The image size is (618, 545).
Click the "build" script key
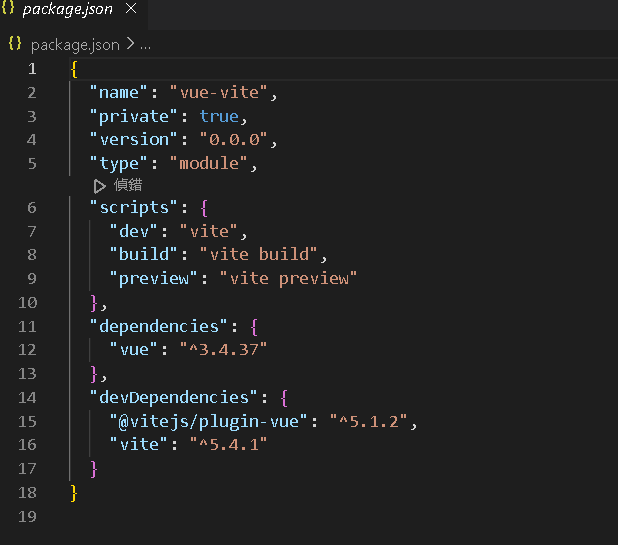coord(143,254)
